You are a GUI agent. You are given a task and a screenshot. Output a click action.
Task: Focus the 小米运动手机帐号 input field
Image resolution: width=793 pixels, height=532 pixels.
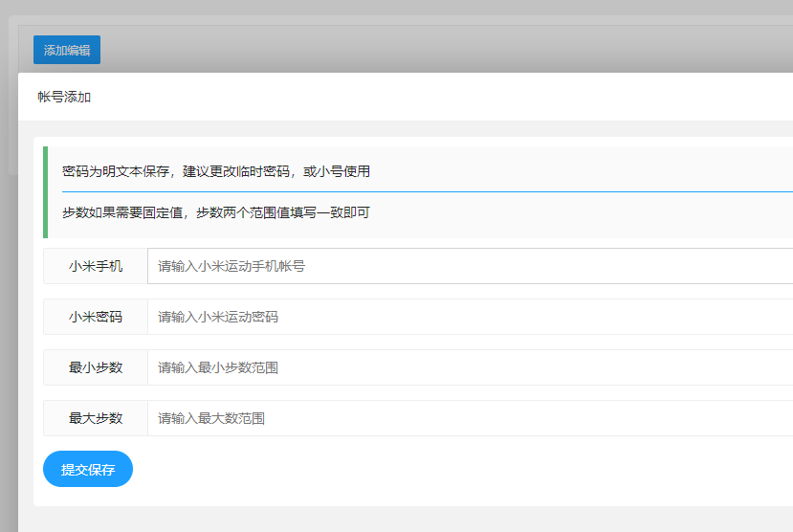[469, 266]
